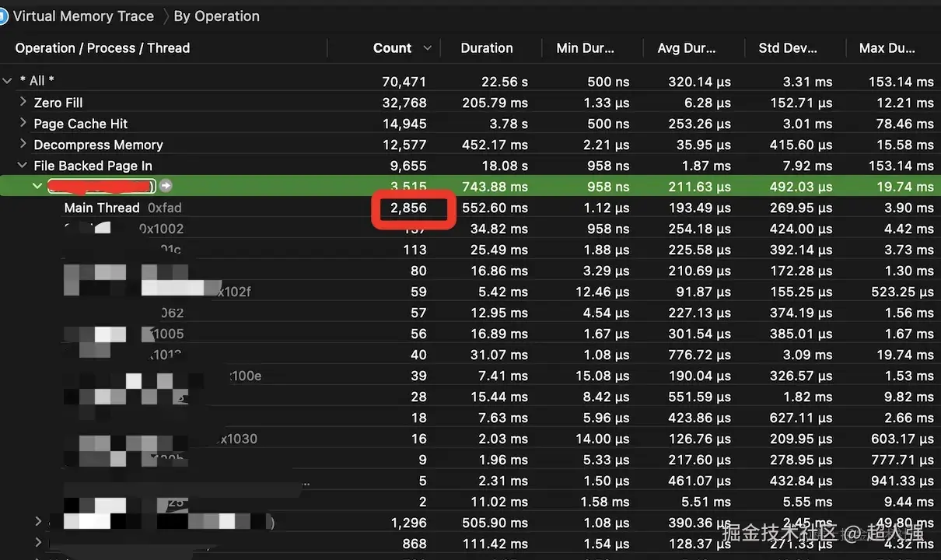Image resolution: width=941 pixels, height=560 pixels.
Task: Open the Virtual Memory Trace breadcrumb
Action: pyautogui.click(x=82, y=16)
